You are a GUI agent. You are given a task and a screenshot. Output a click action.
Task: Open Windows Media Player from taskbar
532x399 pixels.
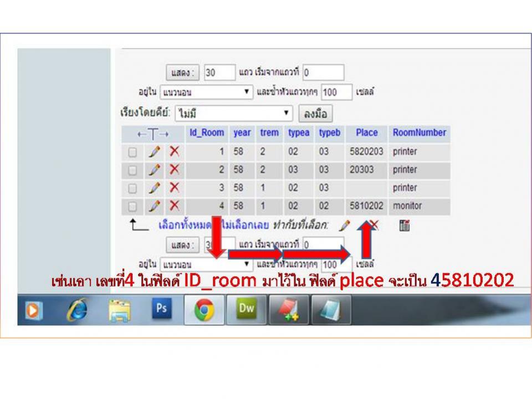[33, 310]
